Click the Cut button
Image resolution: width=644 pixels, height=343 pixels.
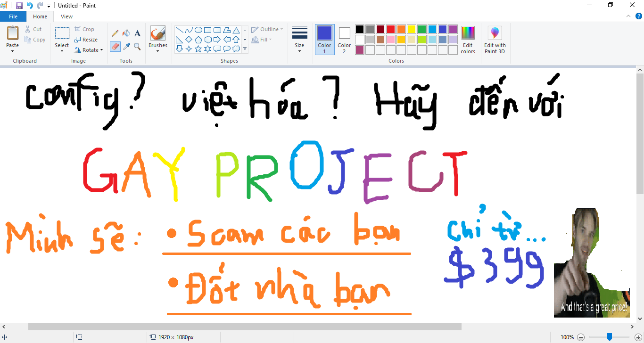(33, 29)
